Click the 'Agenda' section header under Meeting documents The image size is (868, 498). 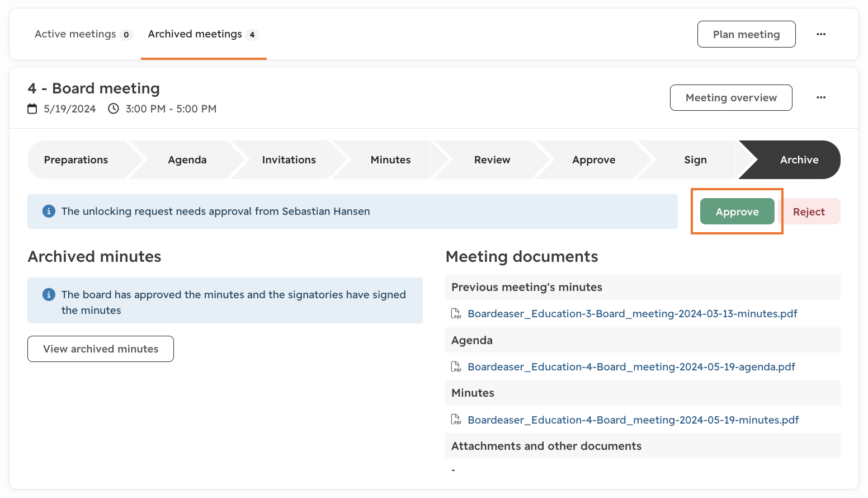click(643, 340)
